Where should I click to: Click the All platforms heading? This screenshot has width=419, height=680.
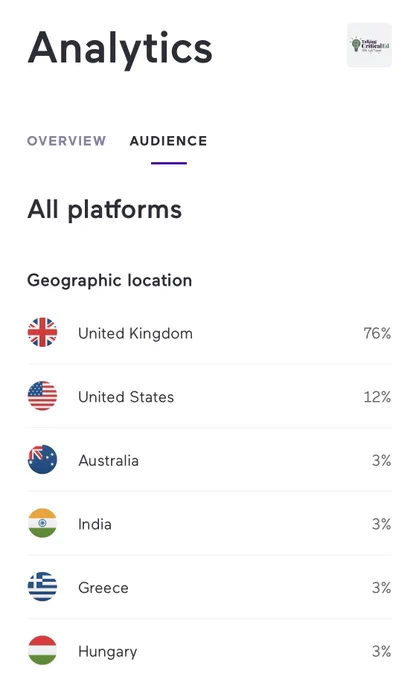[x=105, y=210]
